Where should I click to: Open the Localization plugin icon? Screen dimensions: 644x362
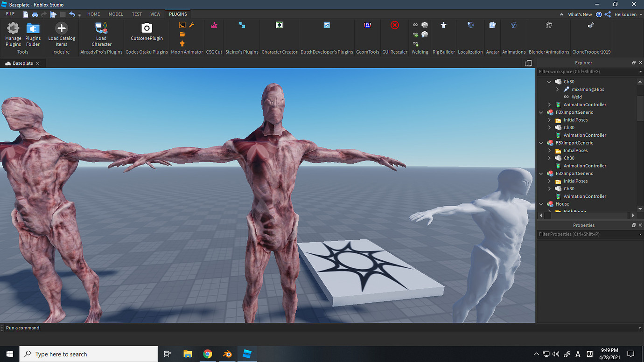pyautogui.click(x=470, y=25)
